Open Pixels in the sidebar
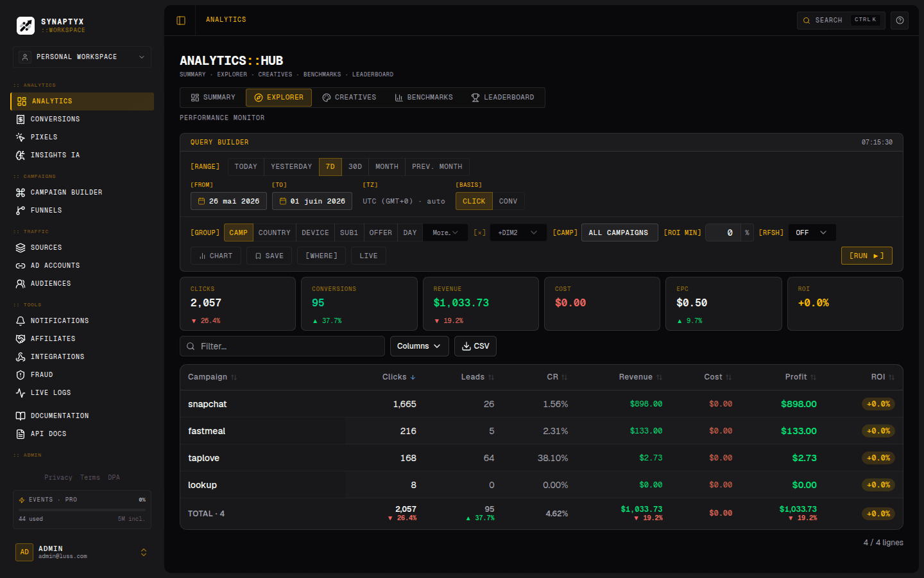924x578 pixels. [82, 137]
